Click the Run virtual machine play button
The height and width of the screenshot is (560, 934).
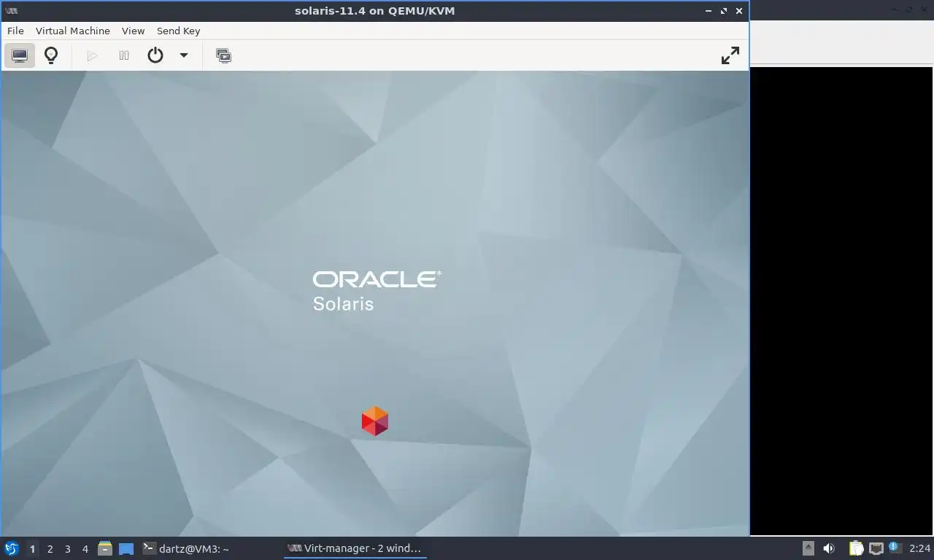92,55
